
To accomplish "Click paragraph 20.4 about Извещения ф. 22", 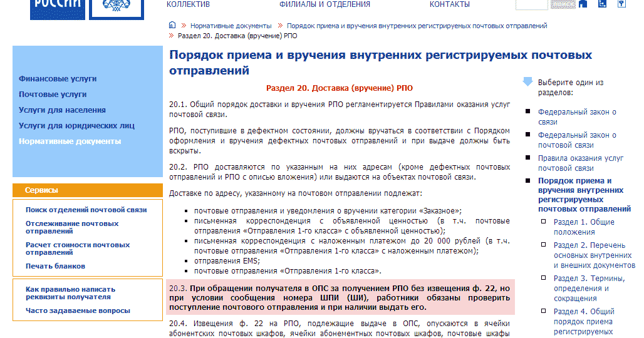I will coord(340,329).
